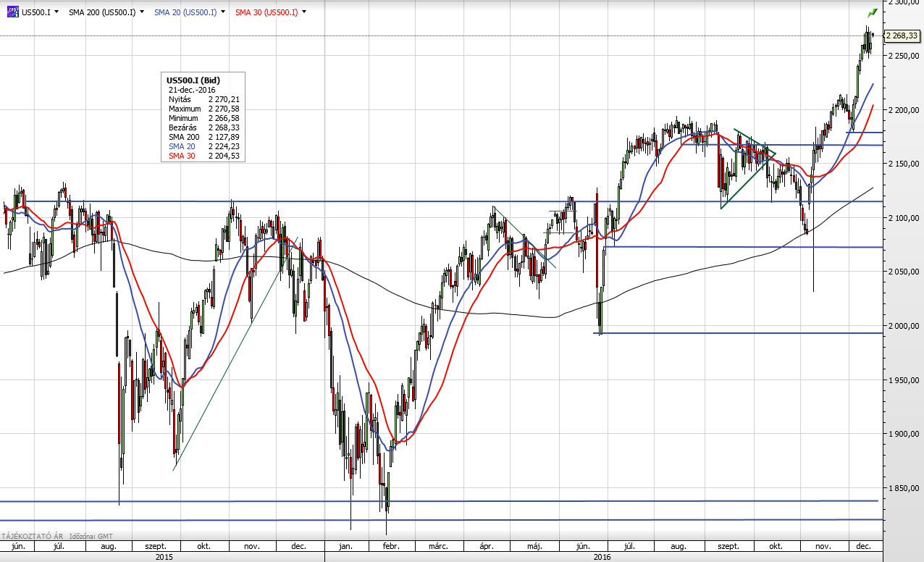This screenshot has height=562, width=924.
Task: Click the 1 950,00 price axis label
Action: click(x=904, y=380)
